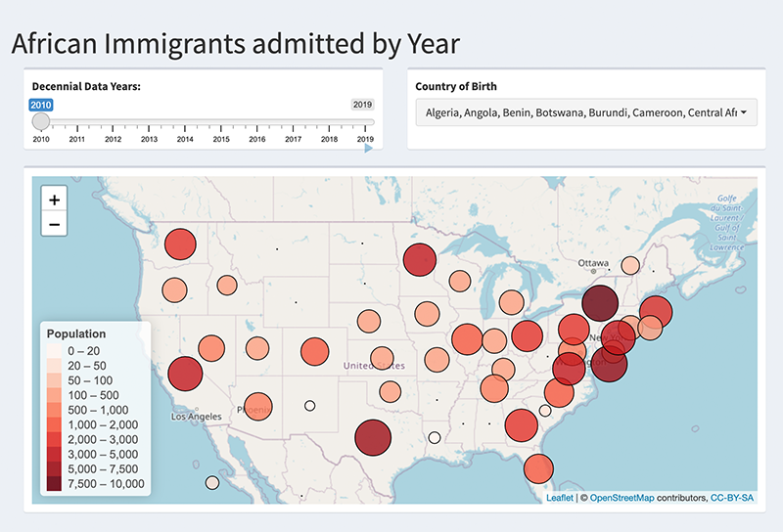
Task: Open the Leaflet attribution link
Action: 560,499
